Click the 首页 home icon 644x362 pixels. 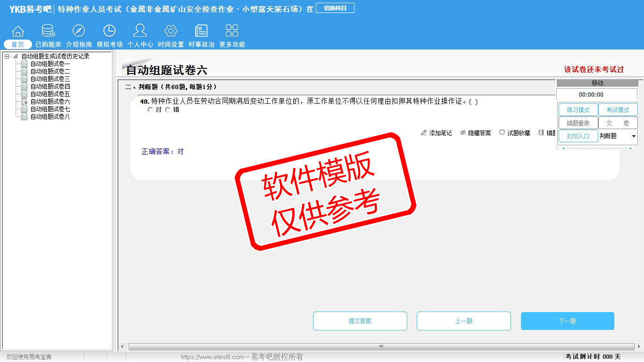pyautogui.click(x=18, y=32)
